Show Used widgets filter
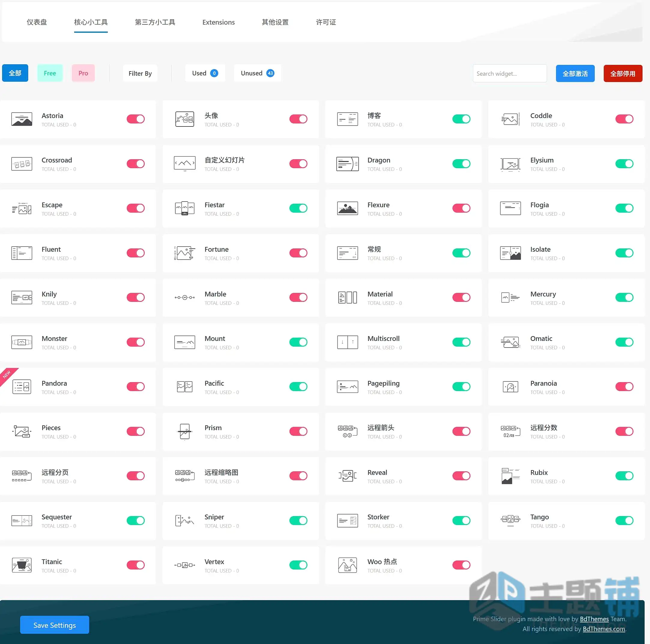Viewport: 650px width, 644px height. click(205, 73)
